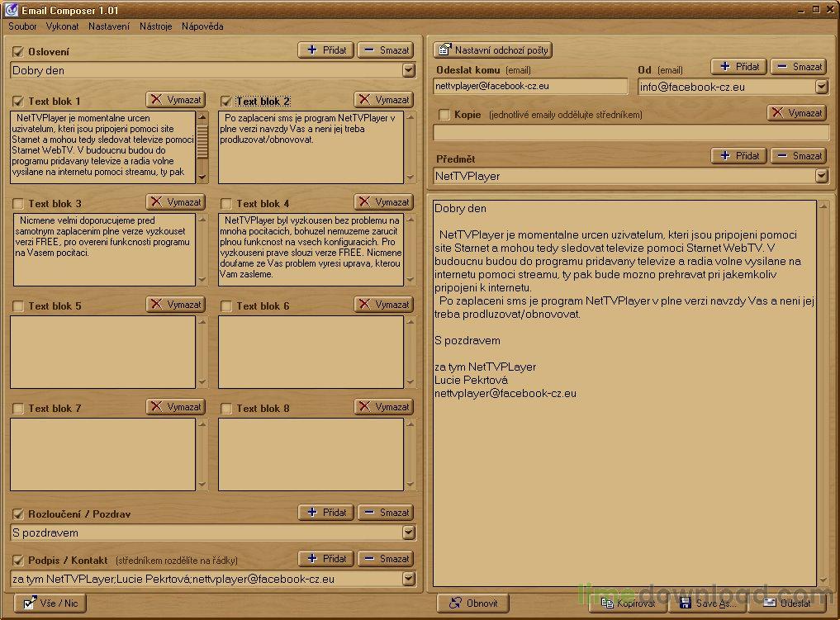Clear Text blok 2 with Vymazat
840x620 pixels.
(383, 100)
